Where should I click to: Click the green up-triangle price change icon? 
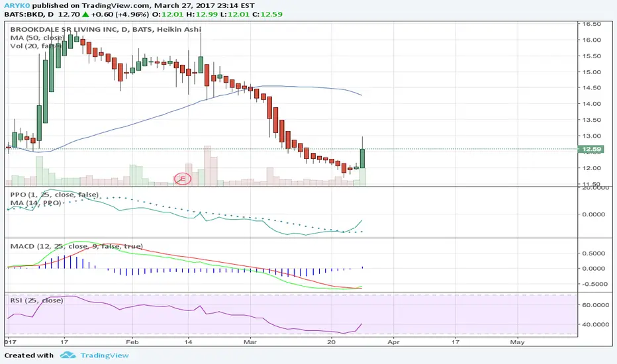(x=86, y=14)
